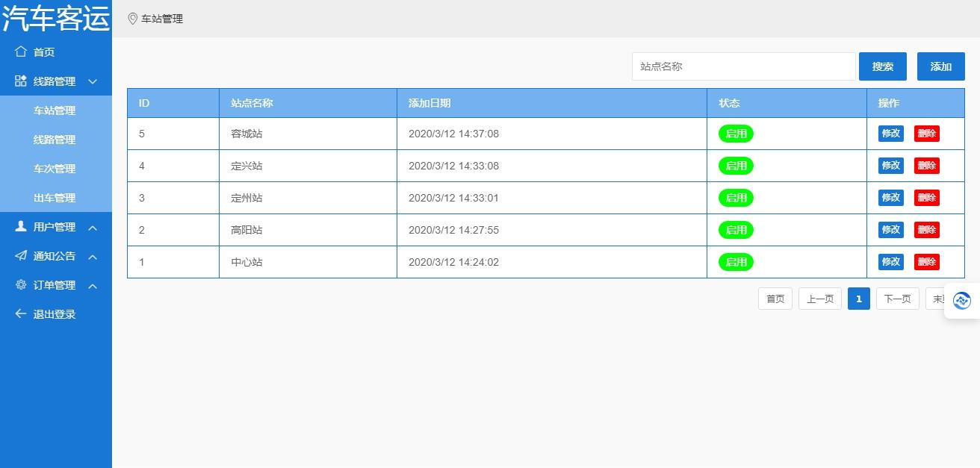Click the 搜索 button
980x468 pixels.
(x=883, y=66)
